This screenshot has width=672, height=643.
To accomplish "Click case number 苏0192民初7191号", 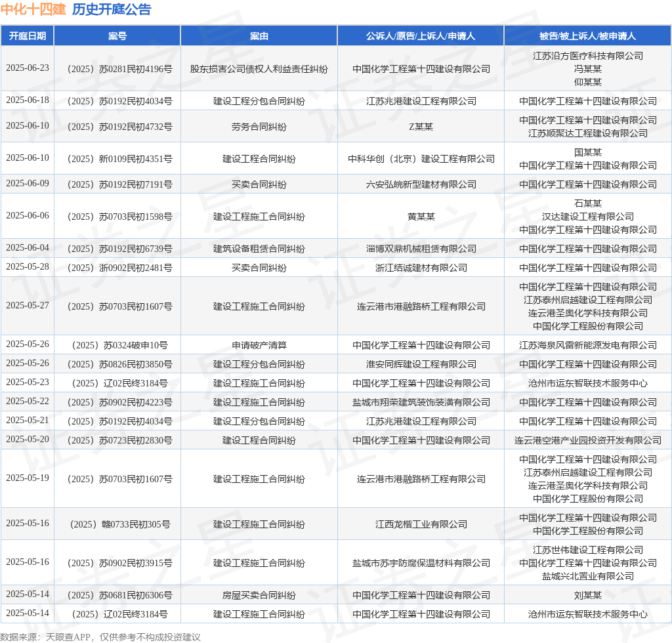I will tap(120, 184).
